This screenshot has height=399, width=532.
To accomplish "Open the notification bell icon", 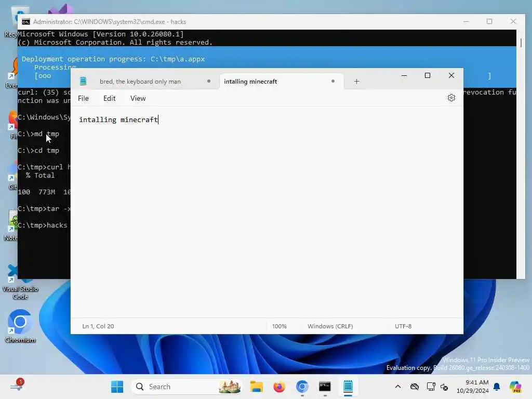I will [x=497, y=387].
